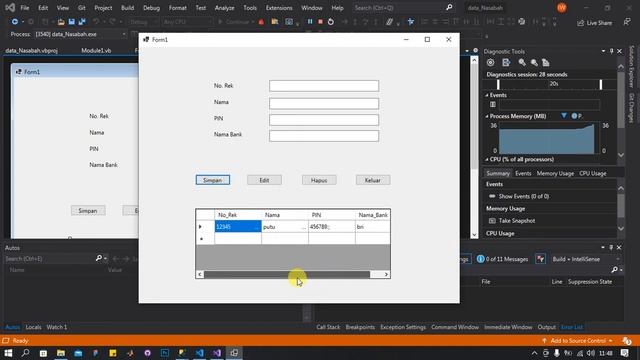Image resolution: width=640 pixels, height=360 pixels.
Task: Click the search magnifier in the title bar
Action: 449,7
